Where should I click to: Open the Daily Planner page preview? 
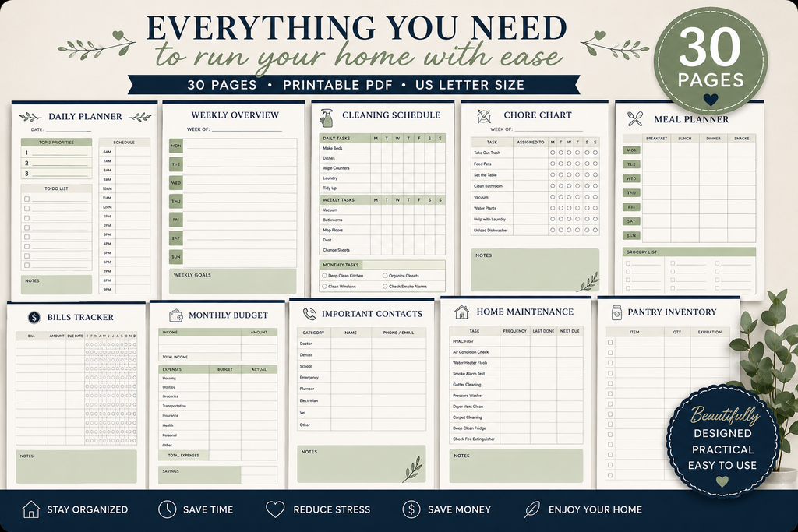[x=84, y=200]
